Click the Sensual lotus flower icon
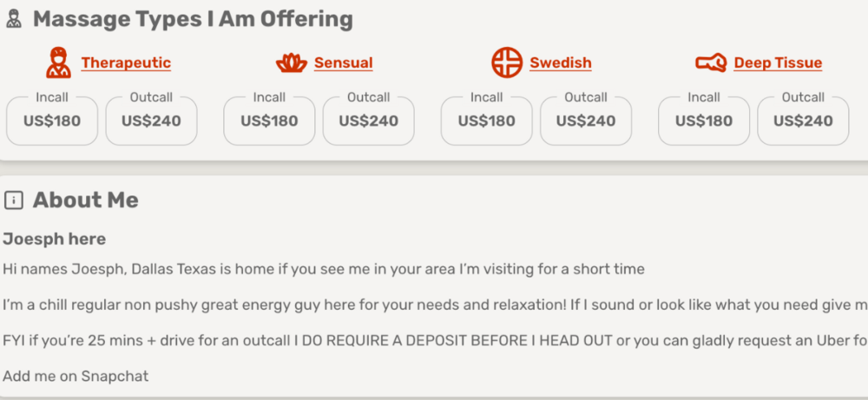Screen dimensions: 868x400 click(292, 62)
